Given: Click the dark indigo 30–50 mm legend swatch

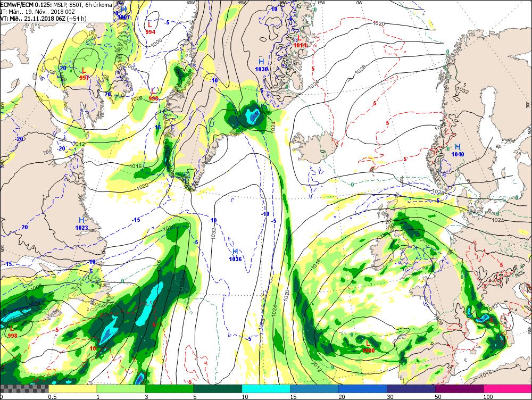Looking at the screenshot, I should [x=411, y=388].
